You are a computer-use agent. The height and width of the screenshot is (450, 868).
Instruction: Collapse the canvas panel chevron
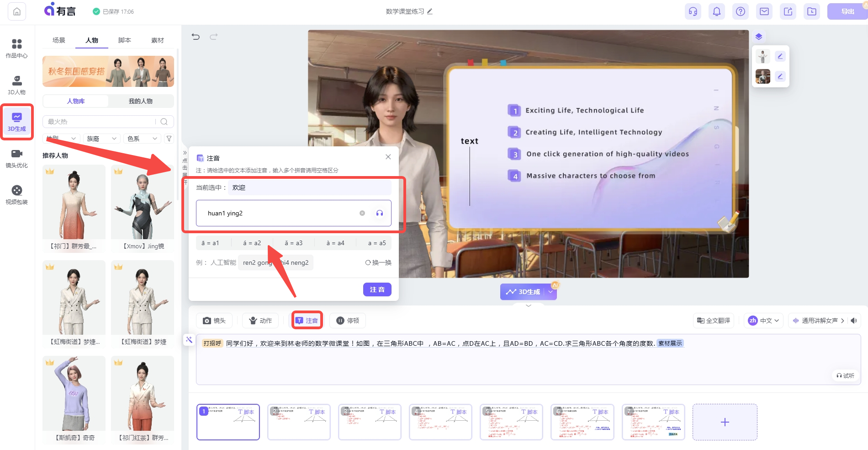pos(529,305)
